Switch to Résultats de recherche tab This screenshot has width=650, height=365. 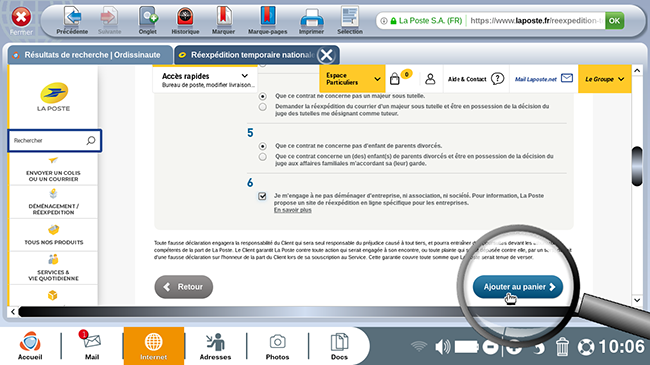coord(90,55)
